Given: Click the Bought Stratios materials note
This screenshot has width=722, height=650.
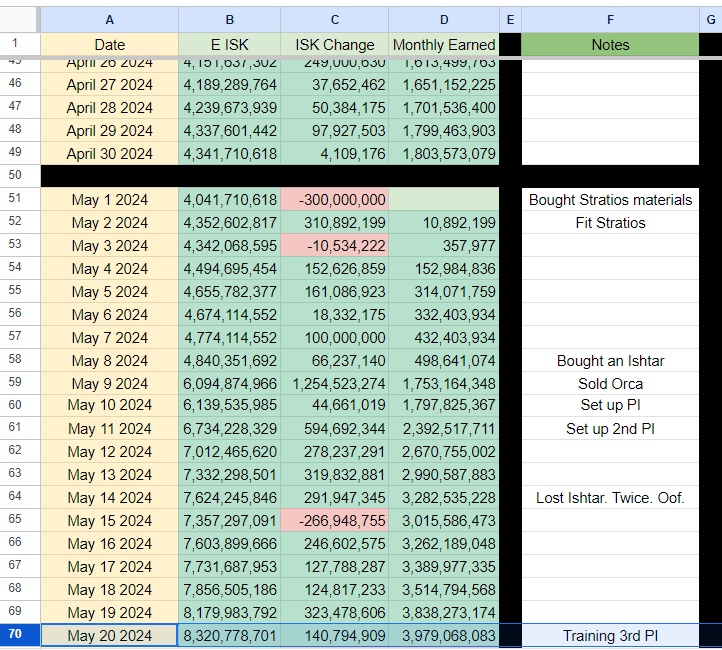Looking at the screenshot, I should coord(610,200).
